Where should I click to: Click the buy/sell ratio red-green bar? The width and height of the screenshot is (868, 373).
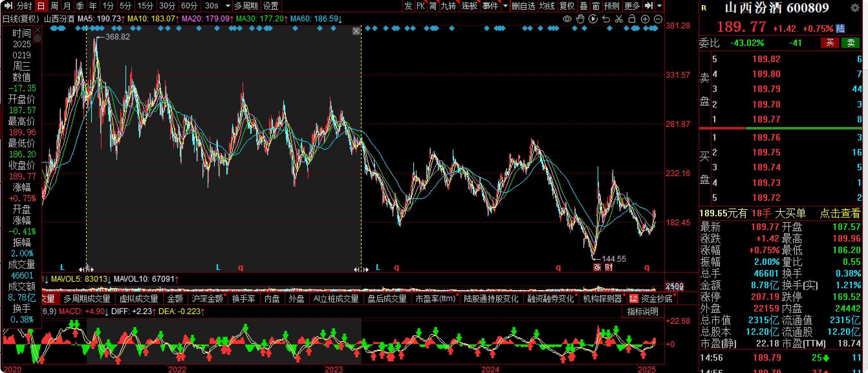click(x=781, y=128)
